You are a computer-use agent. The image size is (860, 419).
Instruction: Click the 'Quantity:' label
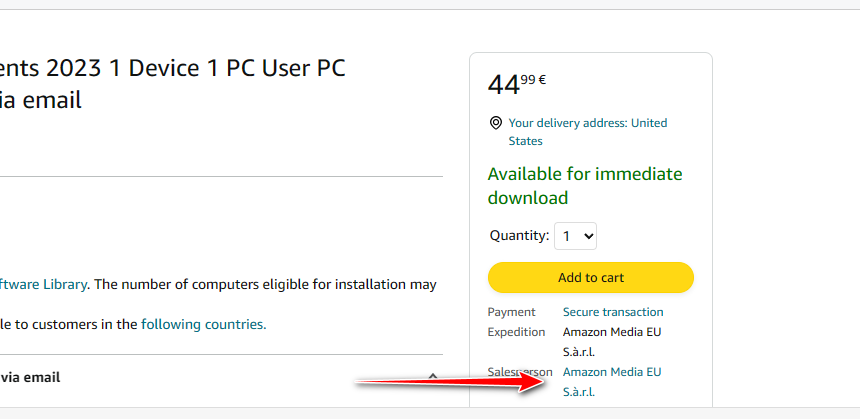[519, 236]
